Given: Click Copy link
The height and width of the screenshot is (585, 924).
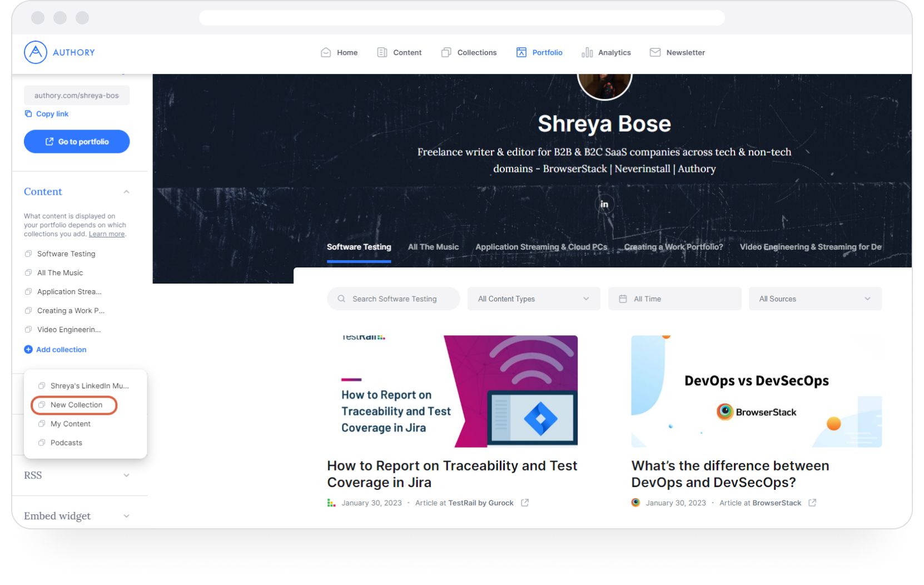Looking at the screenshot, I should click(47, 114).
